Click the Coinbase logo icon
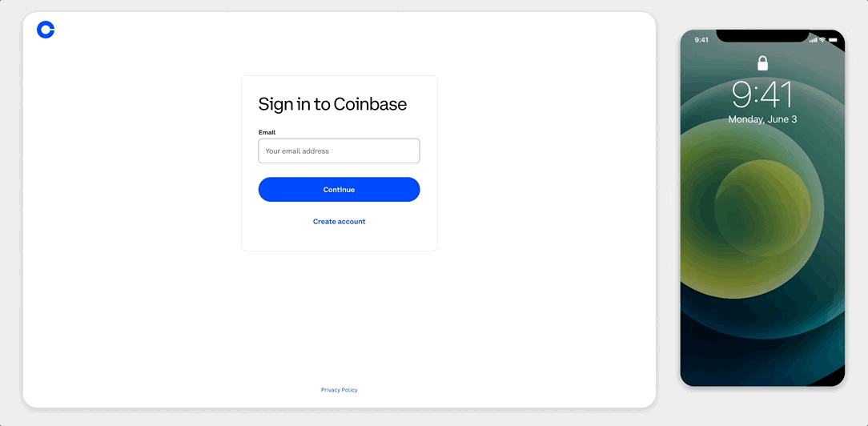 tap(46, 30)
